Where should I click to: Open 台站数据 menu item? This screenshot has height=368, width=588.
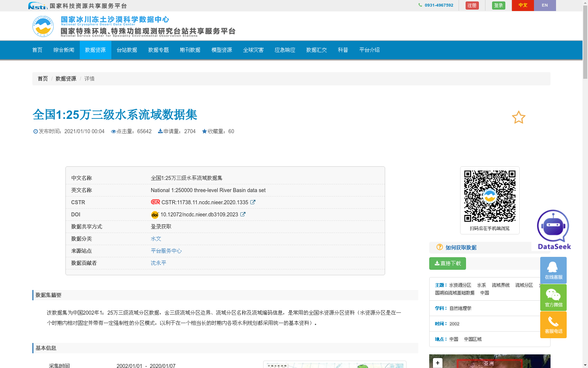[127, 50]
